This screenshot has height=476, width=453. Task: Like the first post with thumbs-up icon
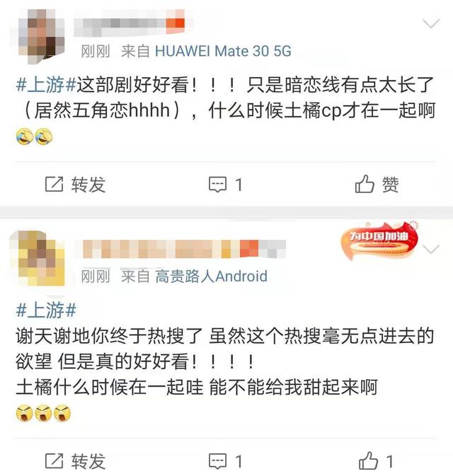[x=365, y=184]
